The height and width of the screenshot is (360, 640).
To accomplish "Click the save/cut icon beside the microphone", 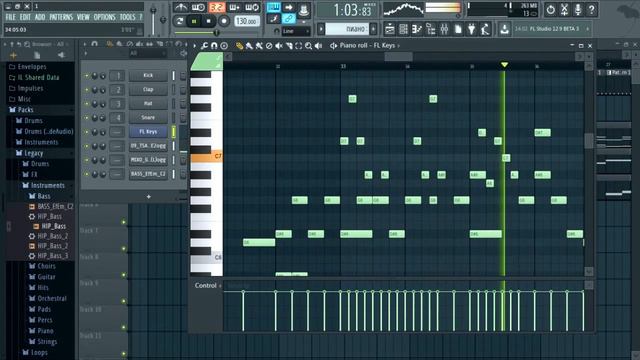I will (564, 9).
